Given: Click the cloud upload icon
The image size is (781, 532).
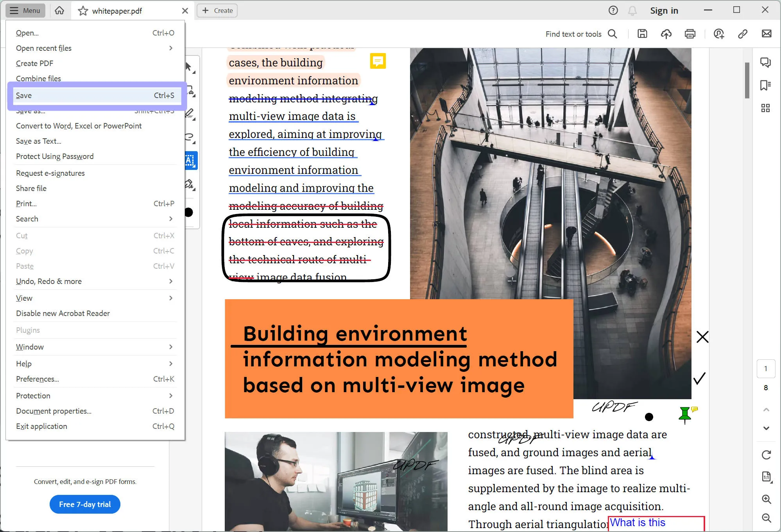Looking at the screenshot, I should point(666,34).
